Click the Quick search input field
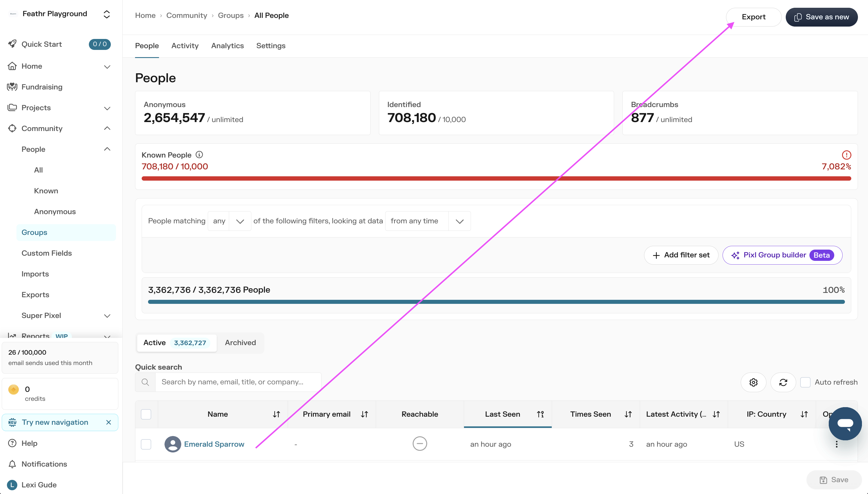The height and width of the screenshot is (494, 868). pos(238,382)
